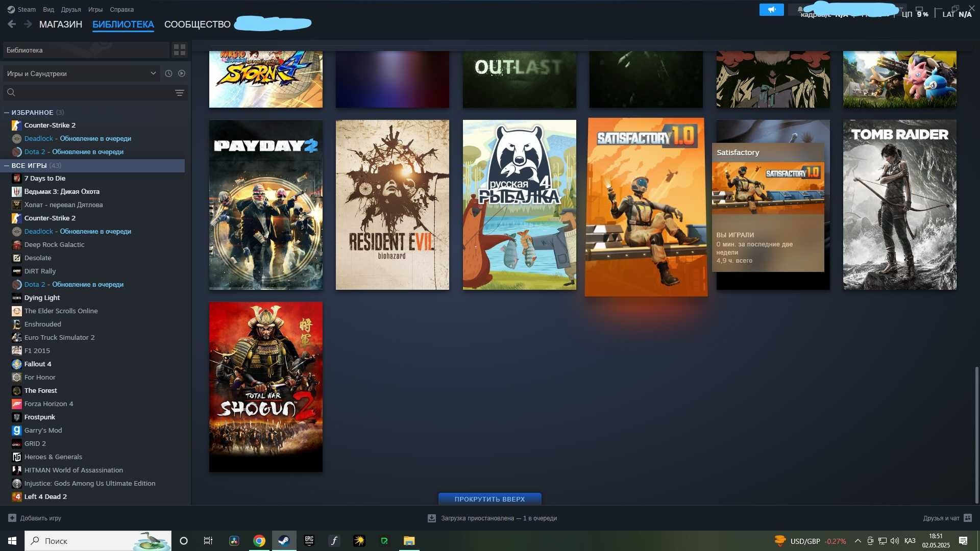
Task: Open Total War Shogun 2 cover
Action: [x=266, y=387]
